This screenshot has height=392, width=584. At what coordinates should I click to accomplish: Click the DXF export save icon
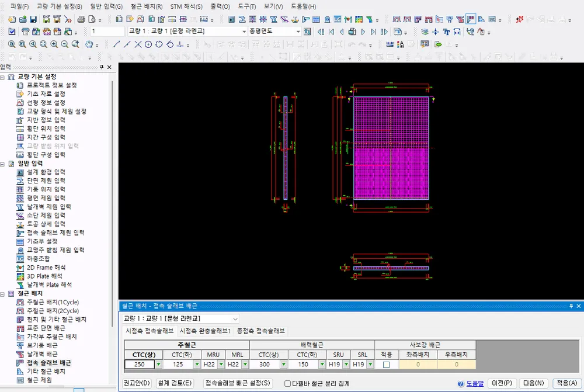46,19
